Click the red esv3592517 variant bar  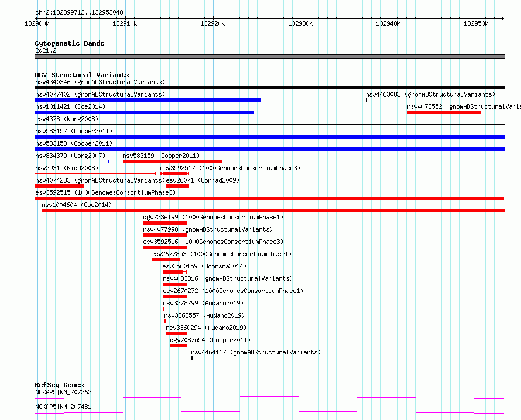[x=175, y=174]
